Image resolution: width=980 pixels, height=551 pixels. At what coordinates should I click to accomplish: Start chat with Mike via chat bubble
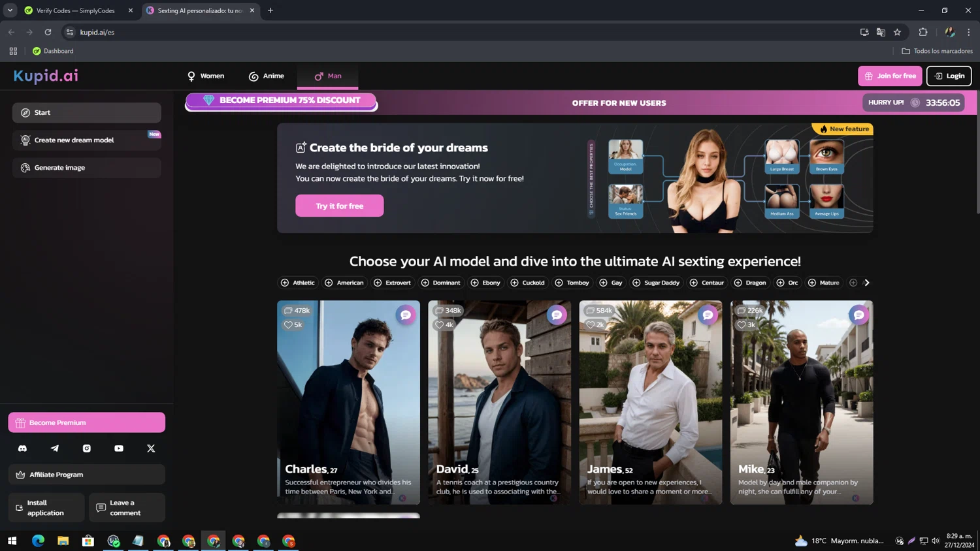(858, 315)
